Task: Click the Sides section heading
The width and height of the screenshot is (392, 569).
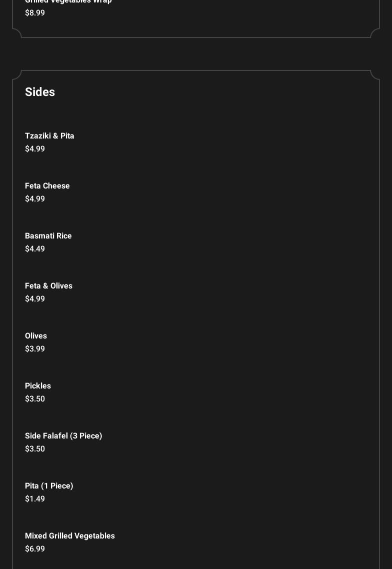Action: pyautogui.click(x=40, y=92)
